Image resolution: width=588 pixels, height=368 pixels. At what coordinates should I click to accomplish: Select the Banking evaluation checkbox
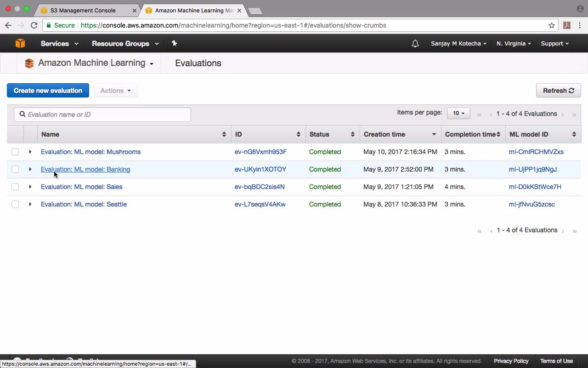coord(15,169)
